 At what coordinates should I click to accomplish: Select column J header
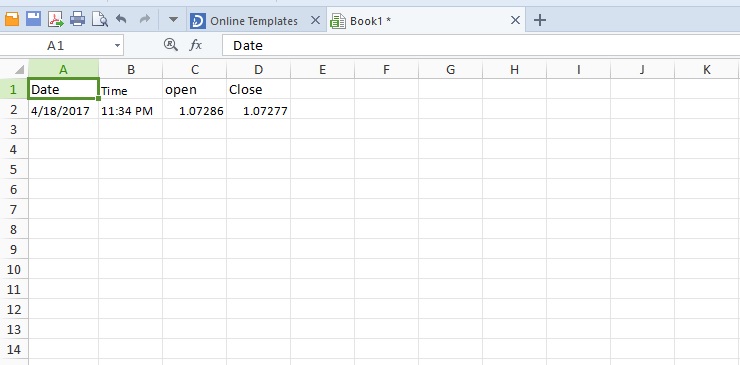pos(642,69)
